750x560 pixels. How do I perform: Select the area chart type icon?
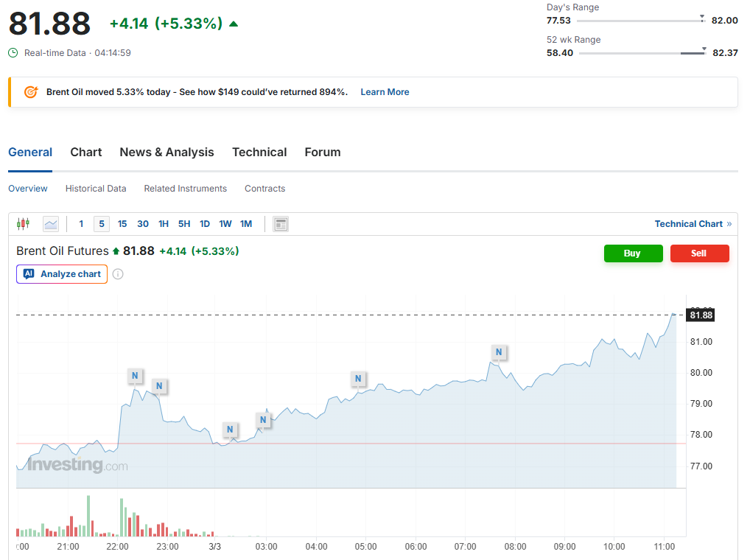[51, 224]
